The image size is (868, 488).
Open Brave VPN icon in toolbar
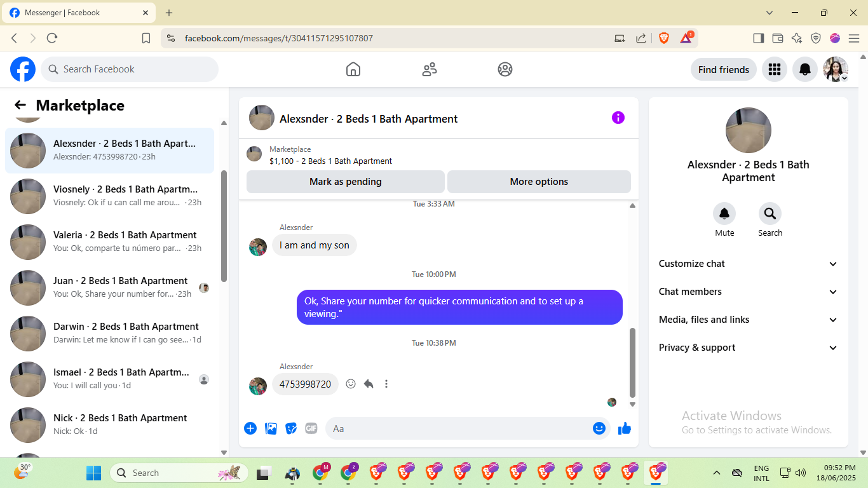coord(816,38)
